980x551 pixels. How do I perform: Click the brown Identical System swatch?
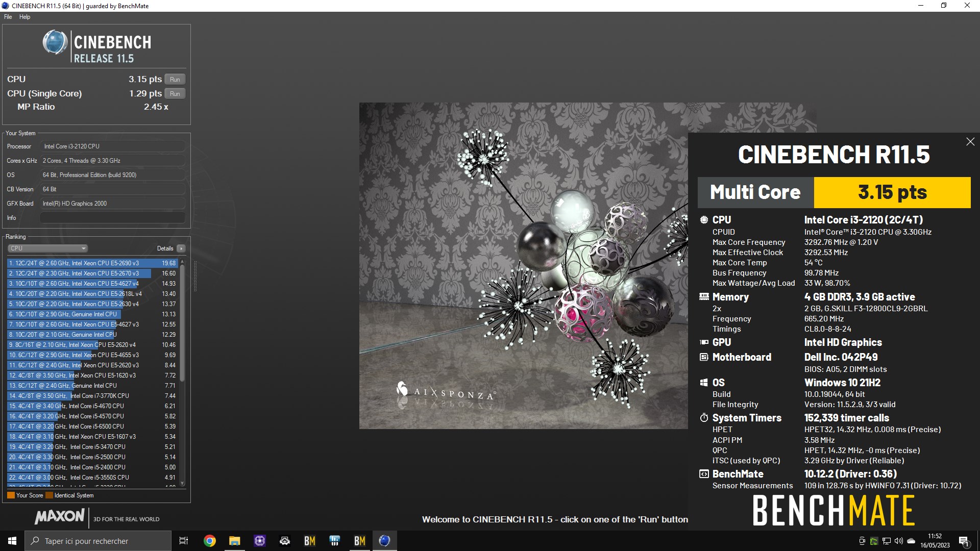49,495
